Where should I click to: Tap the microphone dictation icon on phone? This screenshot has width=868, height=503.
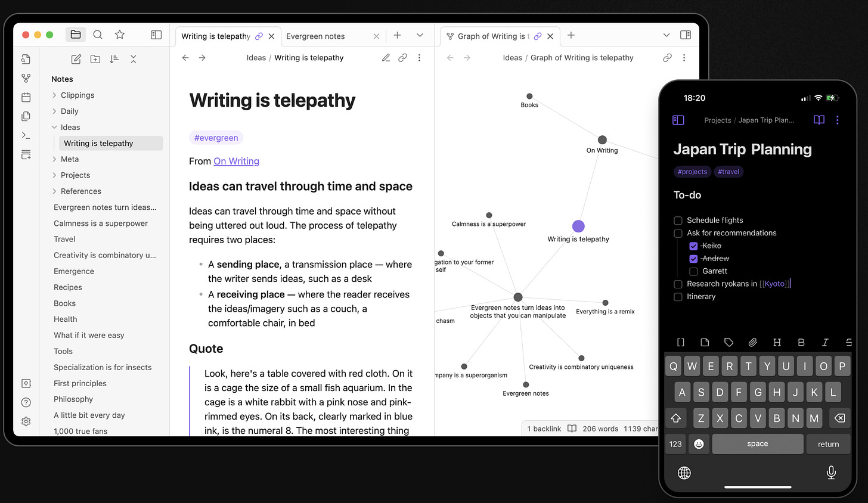tap(831, 473)
